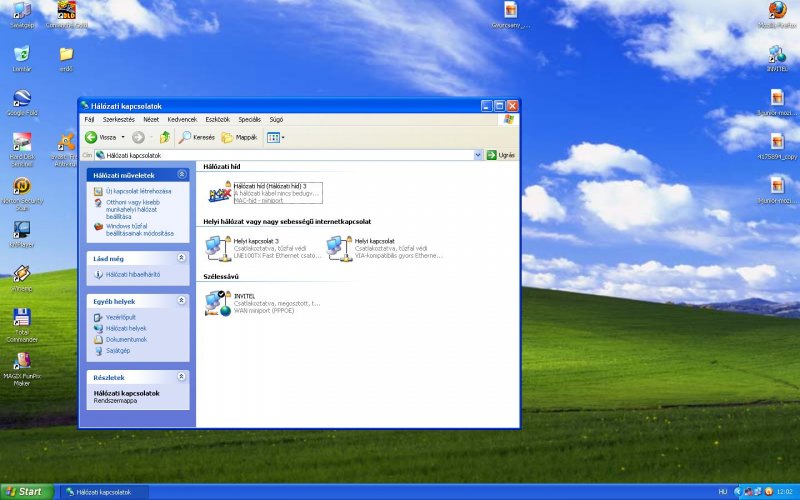Select the Helyi kapcsolat 3 connection icon
The width and height of the screenshot is (800, 500).
(x=219, y=248)
